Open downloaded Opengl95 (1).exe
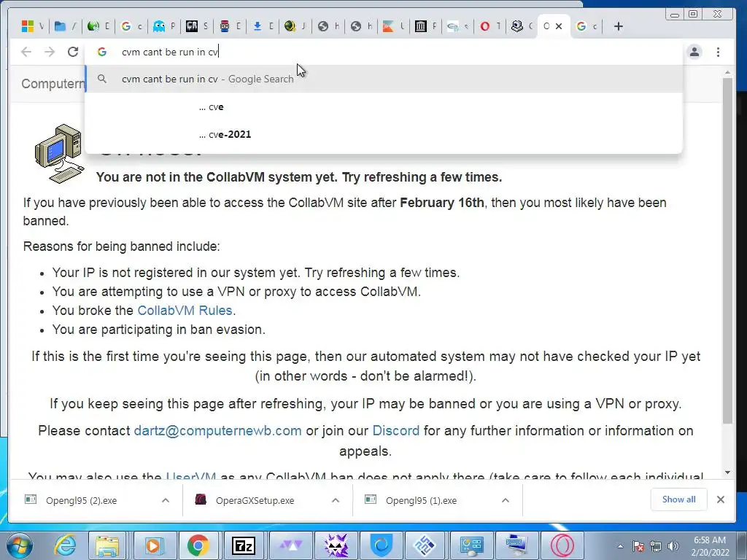The width and height of the screenshot is (747, 560). pyautogui.click(x=421, y=500)
